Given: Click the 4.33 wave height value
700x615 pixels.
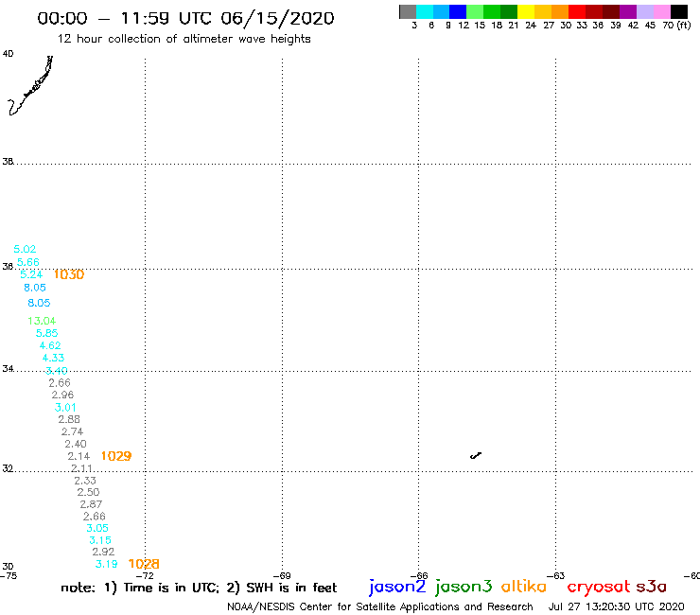Looking at the screenshot, I should pos(53,358).
